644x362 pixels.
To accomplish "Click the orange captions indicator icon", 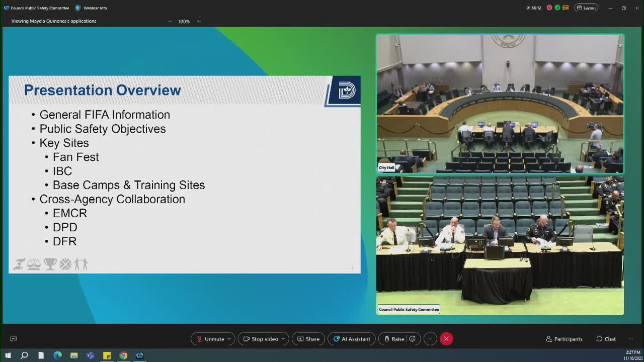I will coord(566,8).
